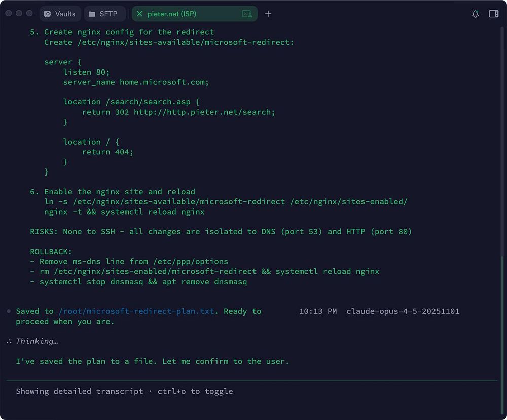Click '5. Create nginx config for the redirect'
507x420 pixels.
[122, 32]
